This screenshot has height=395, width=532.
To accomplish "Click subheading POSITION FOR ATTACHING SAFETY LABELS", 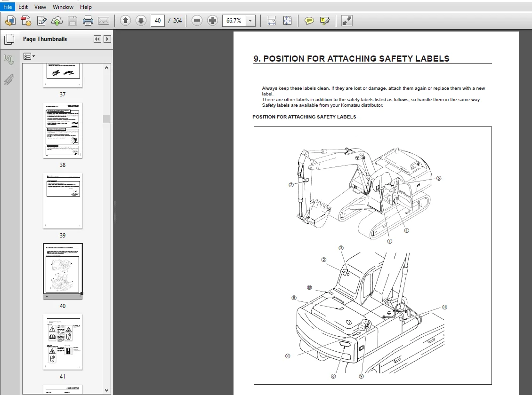I will (304, 117).
